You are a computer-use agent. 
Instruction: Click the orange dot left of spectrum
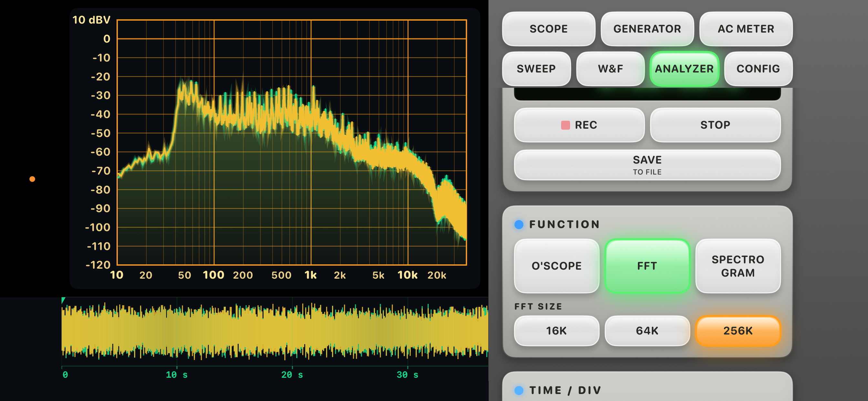point(32,179)
